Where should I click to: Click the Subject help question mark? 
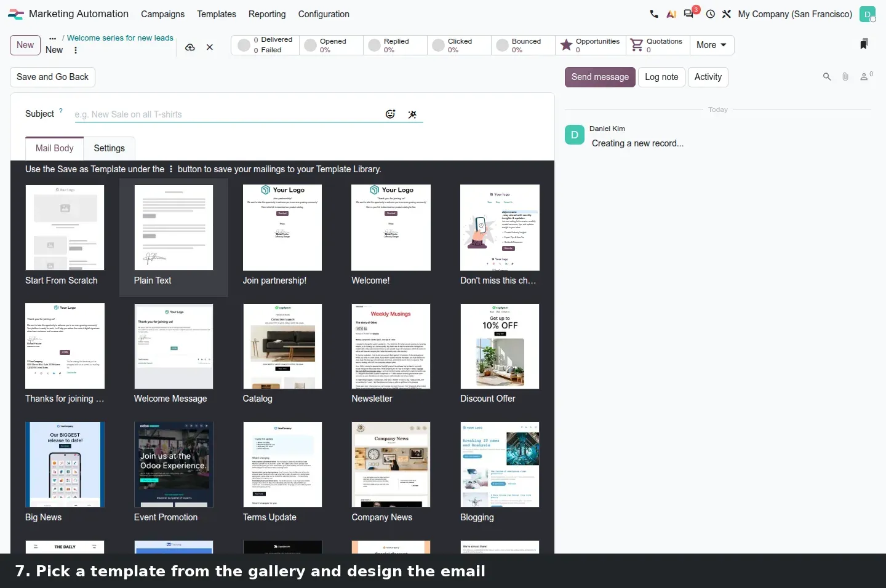tap(61, 111)
